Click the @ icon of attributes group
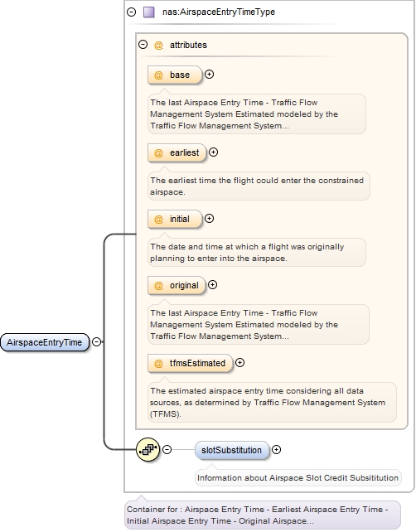 tap(158, 45)
